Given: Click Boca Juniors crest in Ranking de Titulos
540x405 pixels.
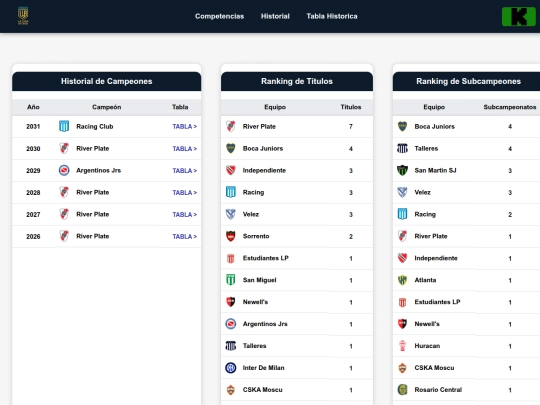Looking at the screenshot, I should [x=231, y=148].
